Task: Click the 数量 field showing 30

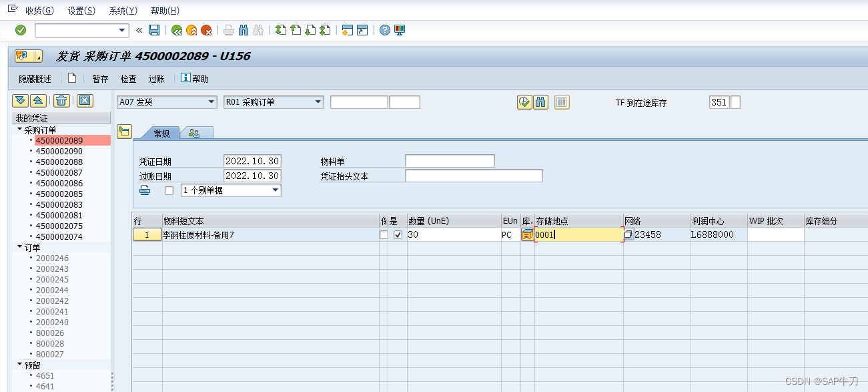Action: click(x=454, y=234)
